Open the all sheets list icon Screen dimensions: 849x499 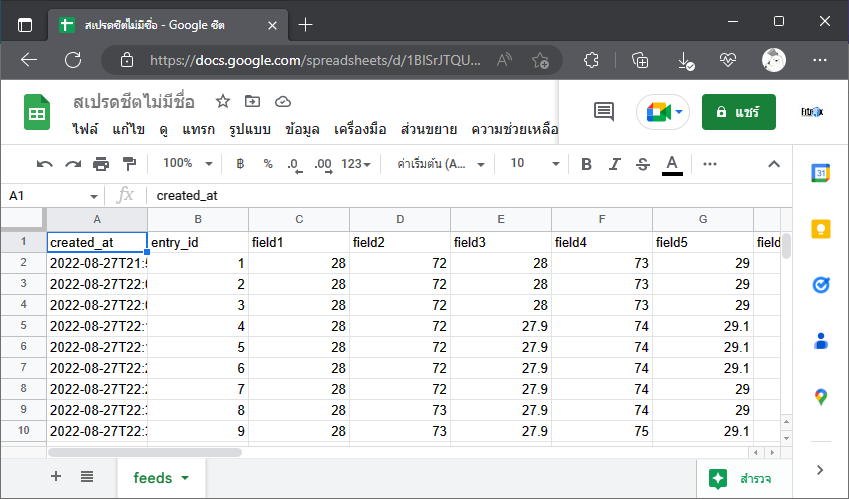click(87, 476)
